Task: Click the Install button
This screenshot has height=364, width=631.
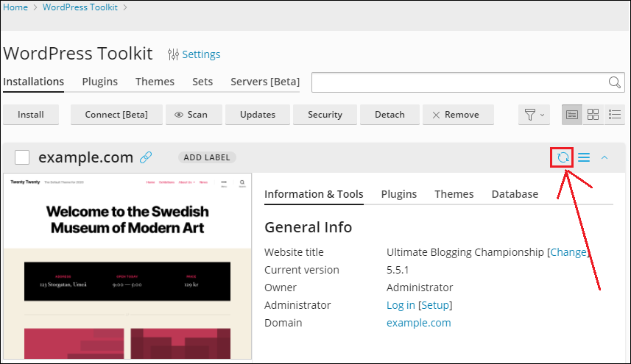Action: [31, 115]
